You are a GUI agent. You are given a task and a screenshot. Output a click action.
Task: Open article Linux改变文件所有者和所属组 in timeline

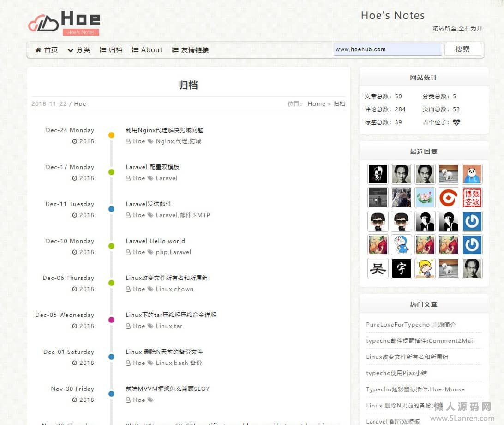point(167,278)
